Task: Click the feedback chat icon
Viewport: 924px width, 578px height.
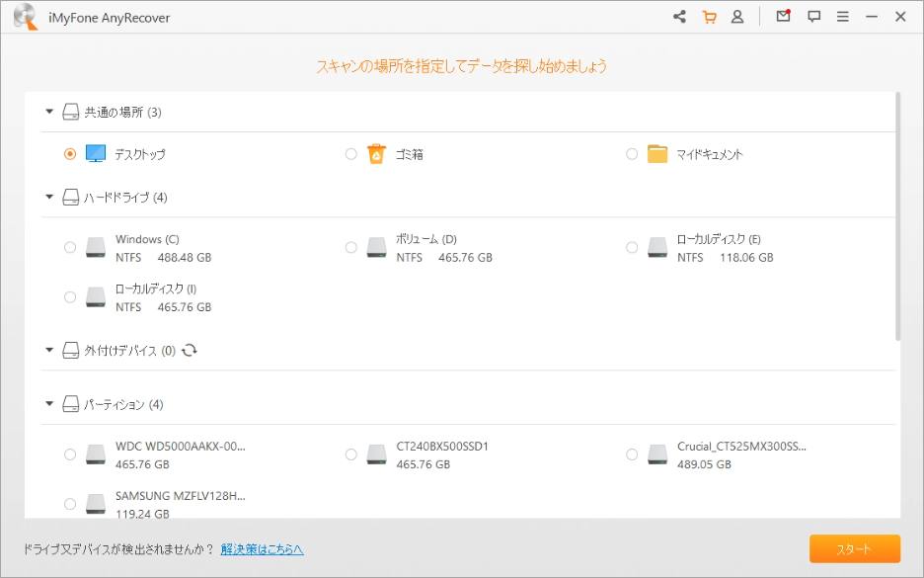Action: point(813,18)
